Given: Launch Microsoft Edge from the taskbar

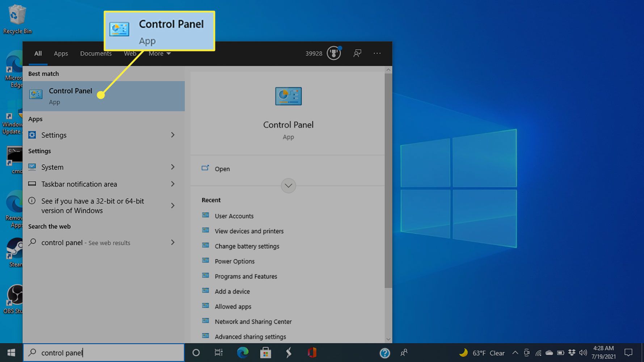Looking at the screenshot, I should [243, 353].
